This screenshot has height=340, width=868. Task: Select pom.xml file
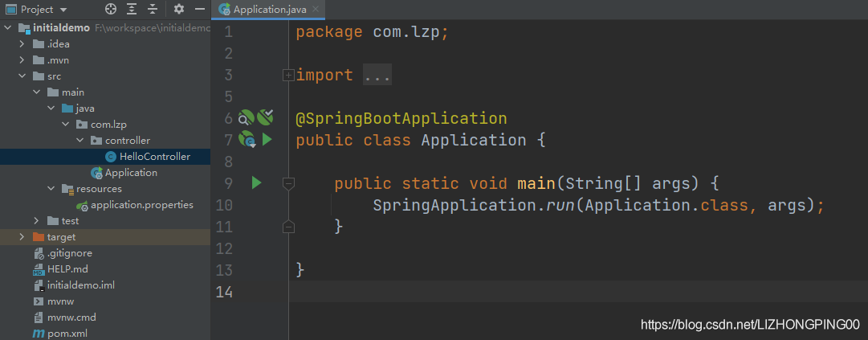67,334
